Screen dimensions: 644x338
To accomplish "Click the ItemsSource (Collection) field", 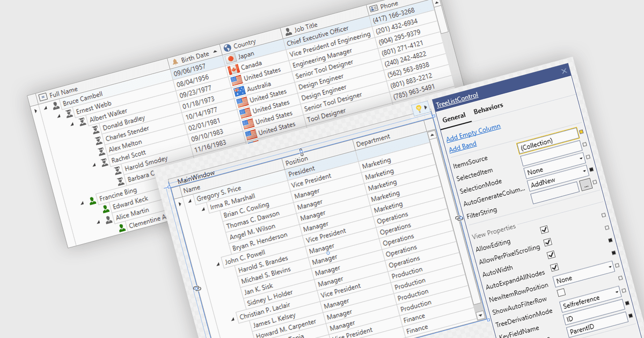I will pos(548,141).
